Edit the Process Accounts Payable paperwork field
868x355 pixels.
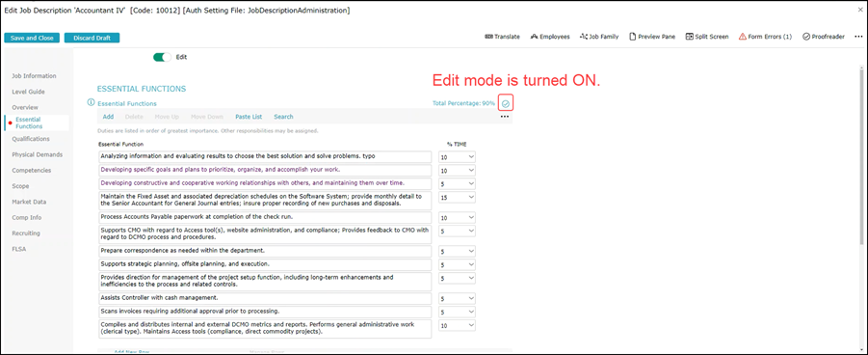coord(265,217)
